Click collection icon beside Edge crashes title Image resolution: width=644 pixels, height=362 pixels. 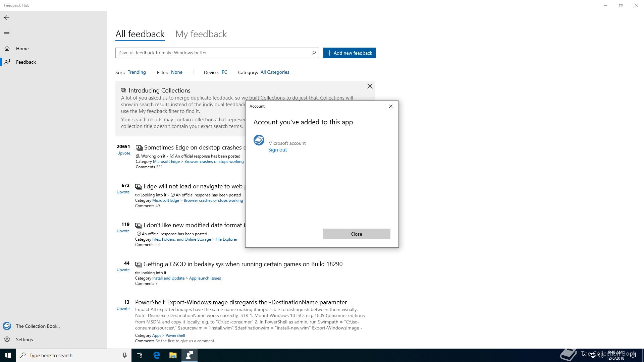139,148
